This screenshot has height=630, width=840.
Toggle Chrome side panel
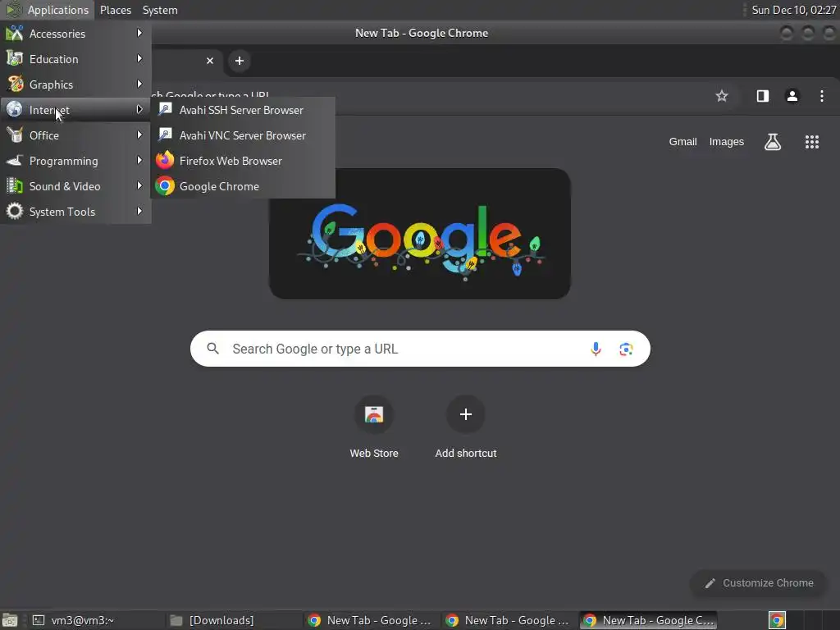(762, 96)
